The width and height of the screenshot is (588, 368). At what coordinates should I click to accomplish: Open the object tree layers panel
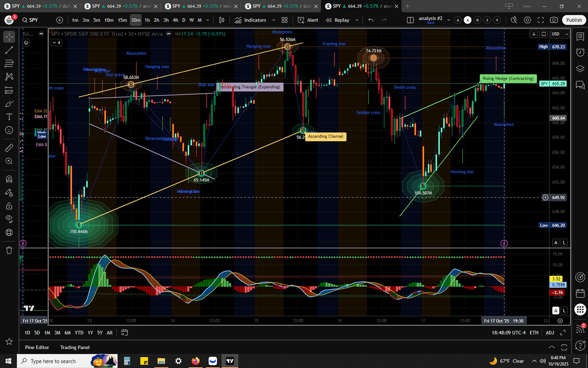point(580,68)
